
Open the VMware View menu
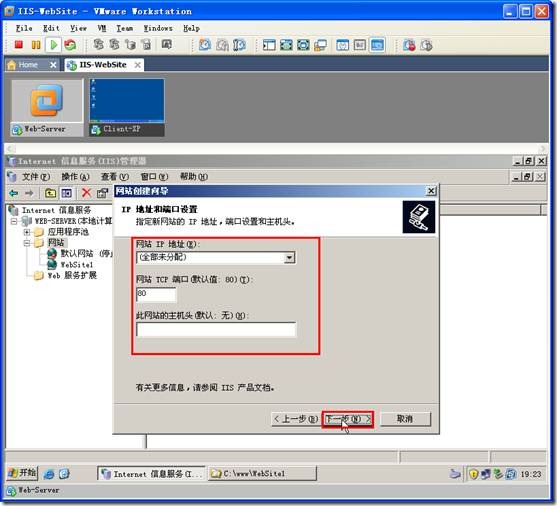[x=79, y=28]
